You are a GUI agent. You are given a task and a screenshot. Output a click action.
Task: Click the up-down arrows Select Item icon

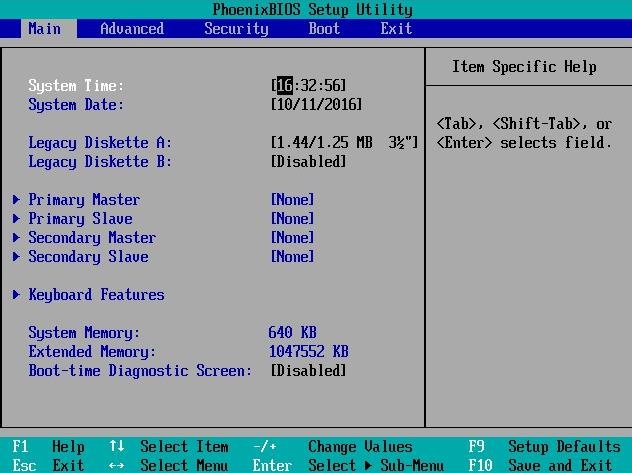click(x=116, y=446)
